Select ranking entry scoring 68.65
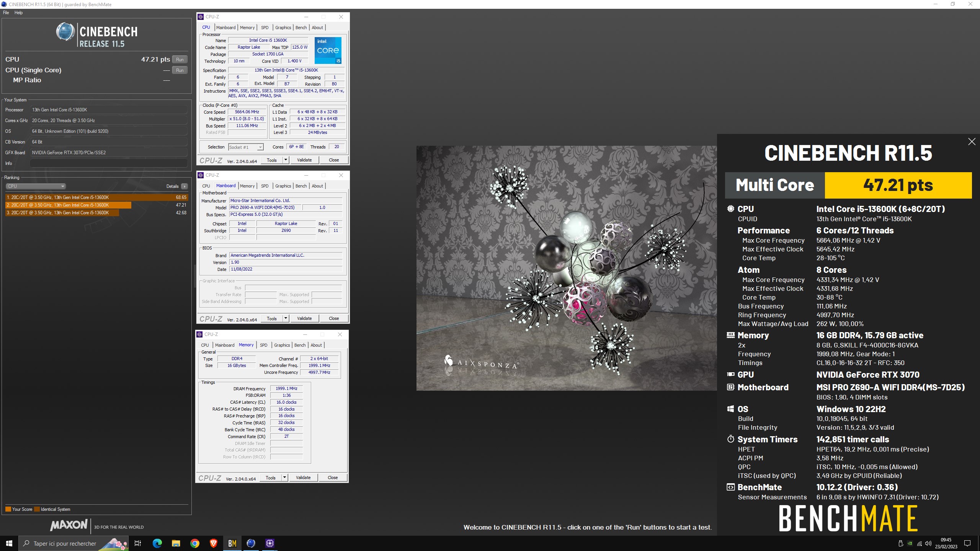 [97, 197]
